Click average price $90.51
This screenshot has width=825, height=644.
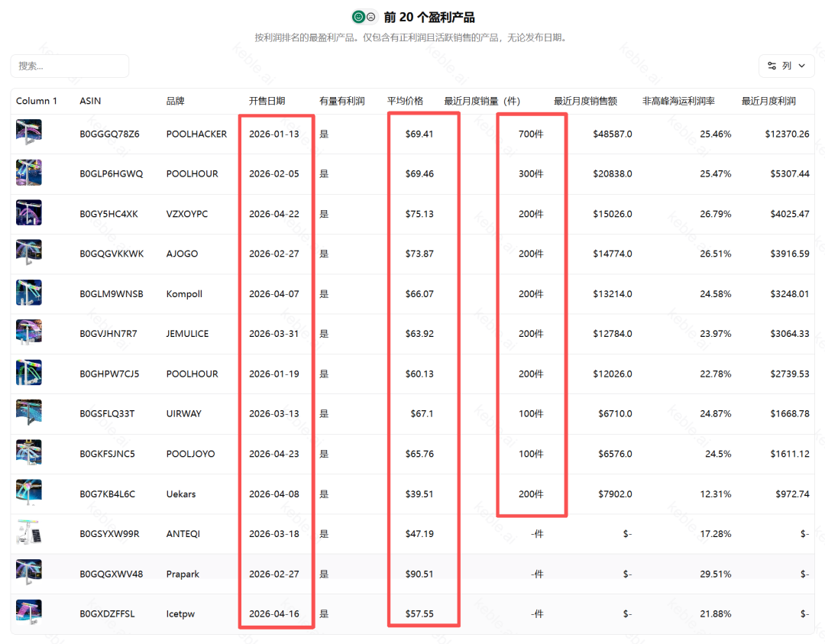coord(419,574)
